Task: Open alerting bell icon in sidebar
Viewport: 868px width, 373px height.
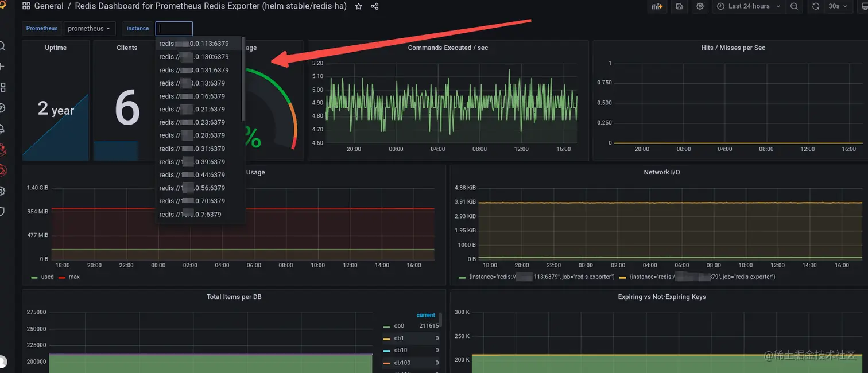Action: (x=2, y=129)
